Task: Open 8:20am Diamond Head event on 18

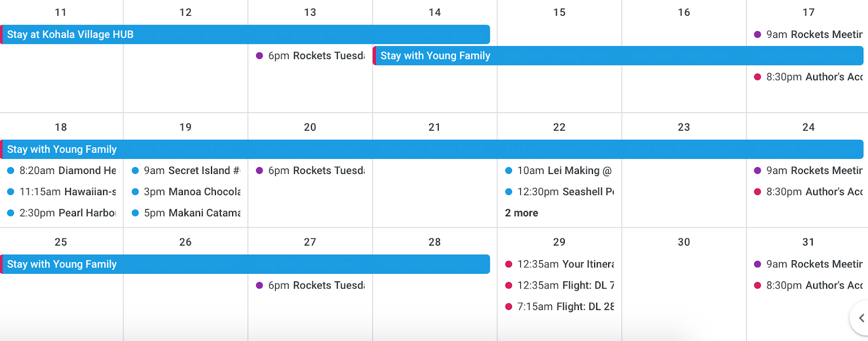Action: [x=62, y=170]
